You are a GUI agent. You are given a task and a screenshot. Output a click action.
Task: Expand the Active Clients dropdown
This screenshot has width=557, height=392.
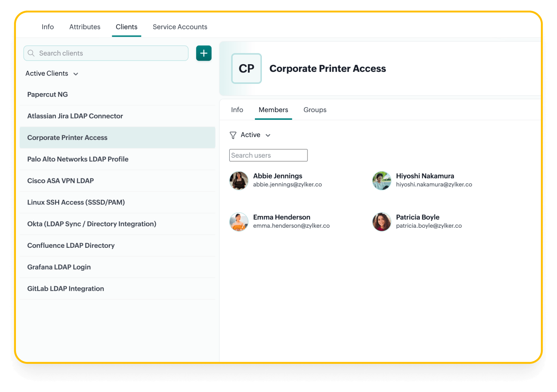(x=75, y=73)
